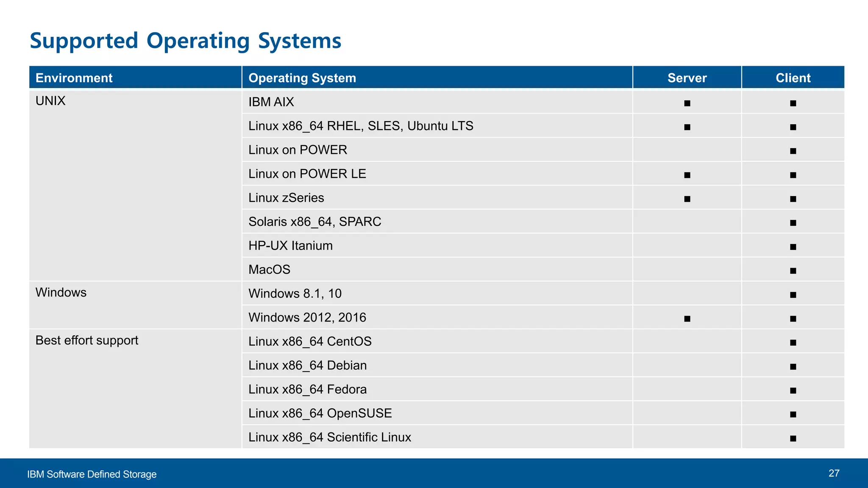
Task: Click the Client marker for IBM AIX
Action: click(793, 103)
